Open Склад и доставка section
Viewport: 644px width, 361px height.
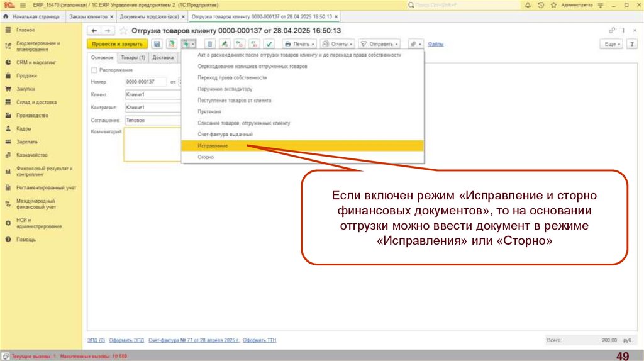pyautogui.click(x=36, y=102)
